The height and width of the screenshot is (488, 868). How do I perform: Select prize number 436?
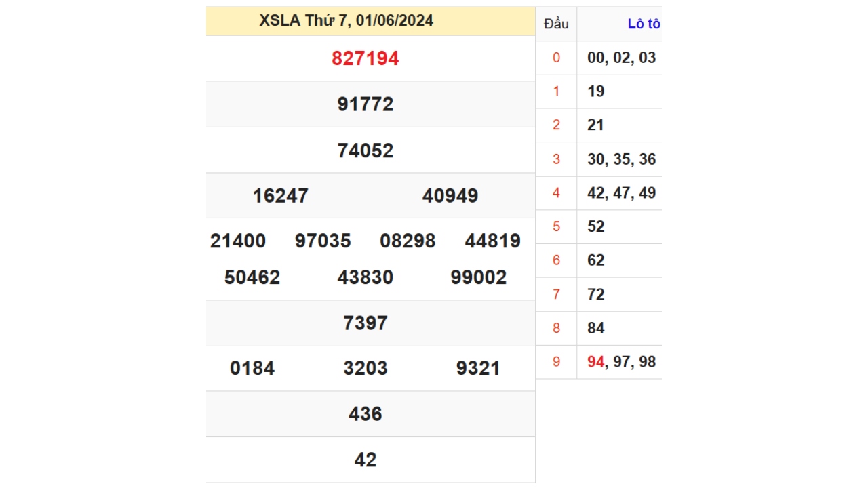(366, 414)
